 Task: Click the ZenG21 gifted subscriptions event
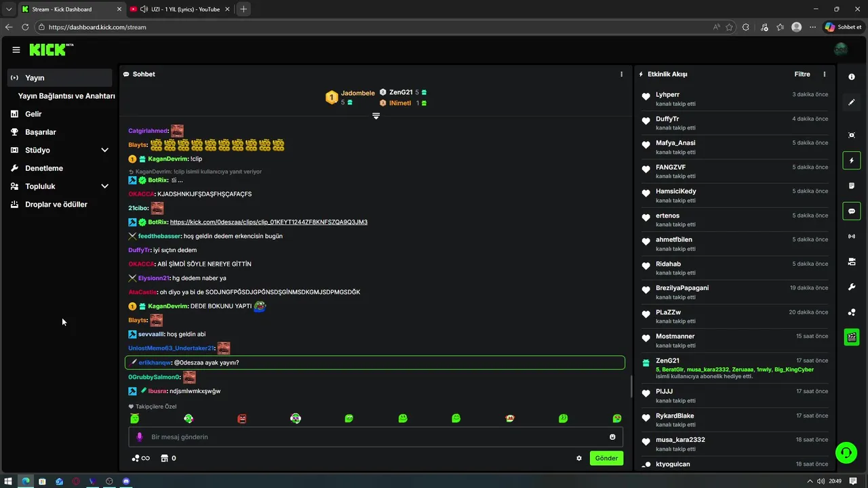pyautogui.click(x=735, y=368)
